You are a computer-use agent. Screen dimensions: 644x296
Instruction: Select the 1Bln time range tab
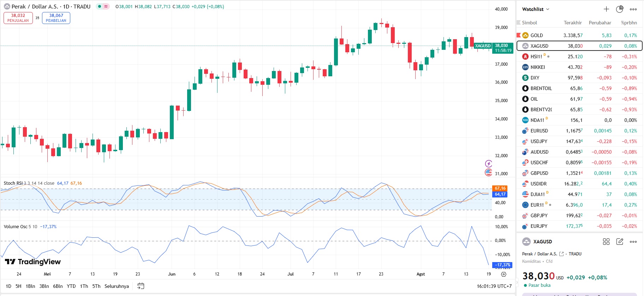[30, 286]
